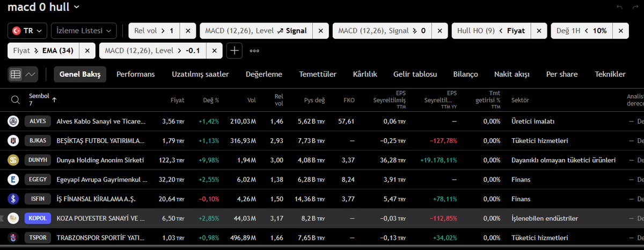Viewport: 644px width, 250px height.
Task: Remove the MACD Level > -0.1 filter
Action: point(214,51)
